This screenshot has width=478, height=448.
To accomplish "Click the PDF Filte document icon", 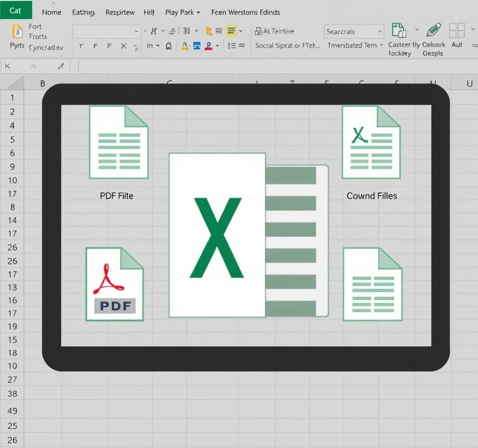I will click(x=119, y=142).
